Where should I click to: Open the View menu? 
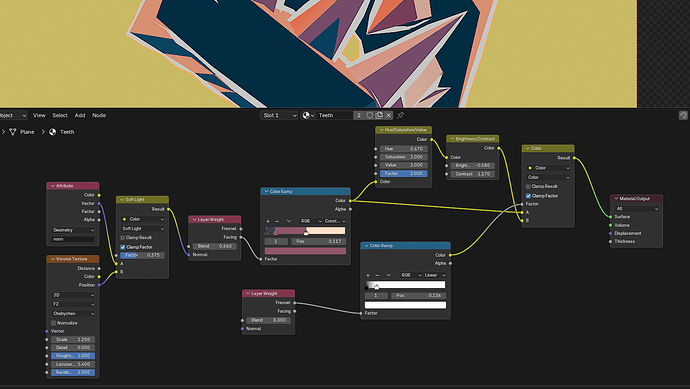39,115
